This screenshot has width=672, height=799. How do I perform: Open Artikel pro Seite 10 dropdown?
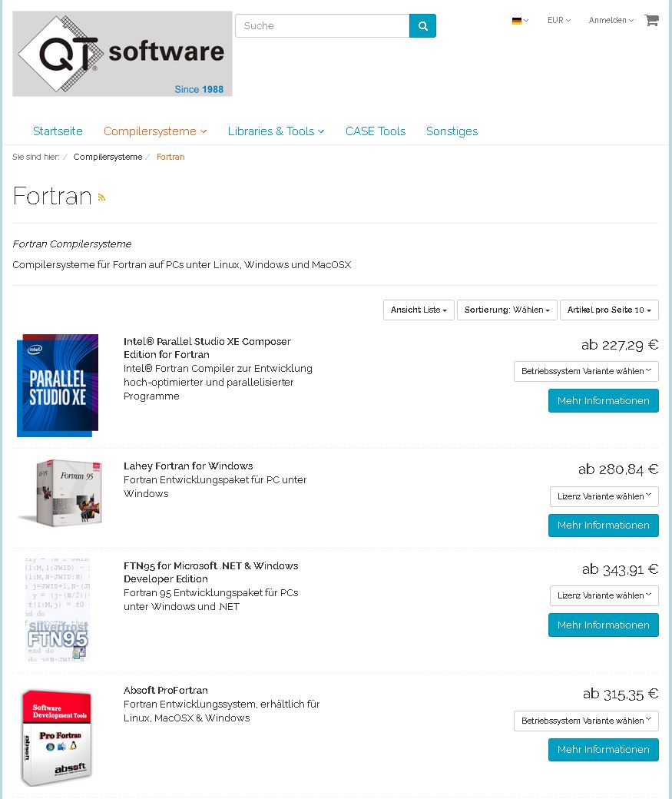[x=609, y=310]
